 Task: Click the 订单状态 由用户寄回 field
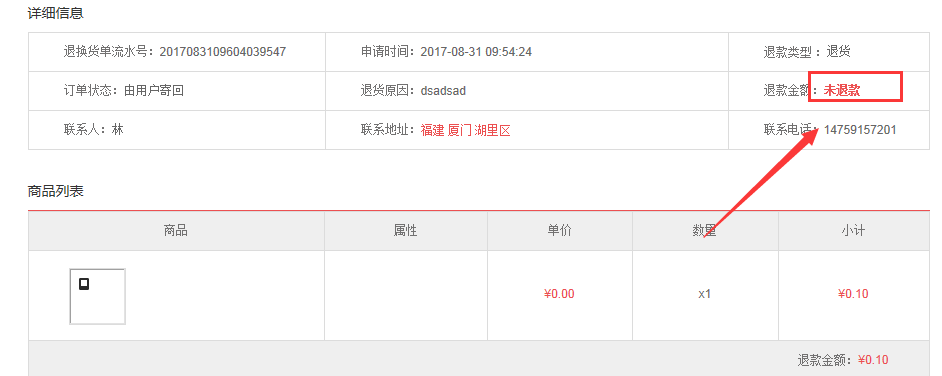123,91
